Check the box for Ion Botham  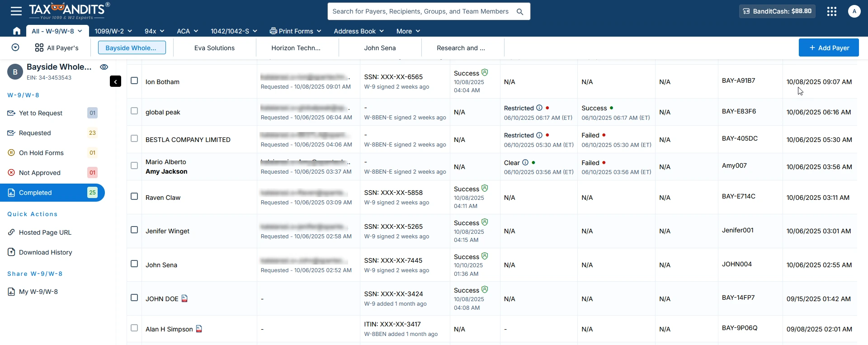click(x=134, y=80)
